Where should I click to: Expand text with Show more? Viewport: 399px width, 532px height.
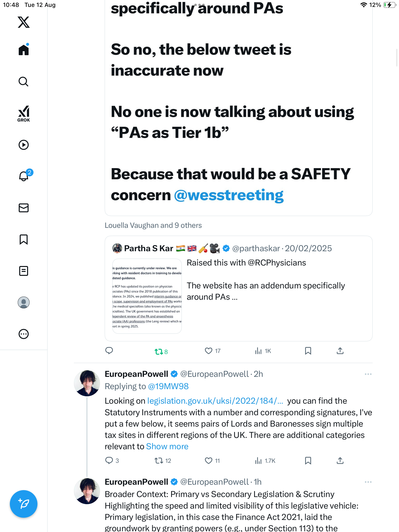point(167,447)
